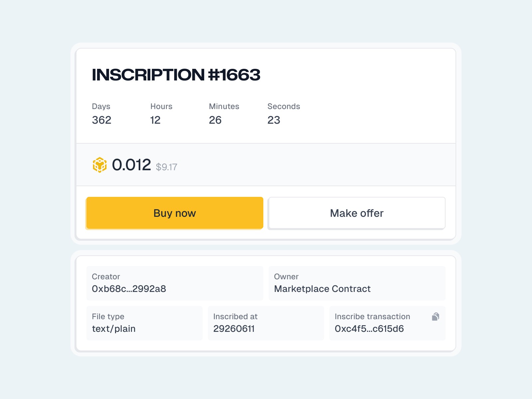532x399 pixels.
Task: Click the Inscribe transaction label
Action: click(x=372, y=317)
